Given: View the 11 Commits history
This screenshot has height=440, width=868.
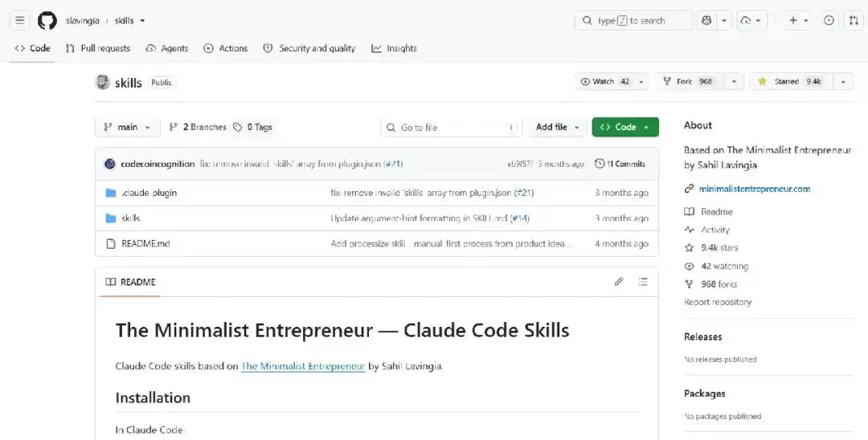Looking at the screenshot, I should [620, 164].
